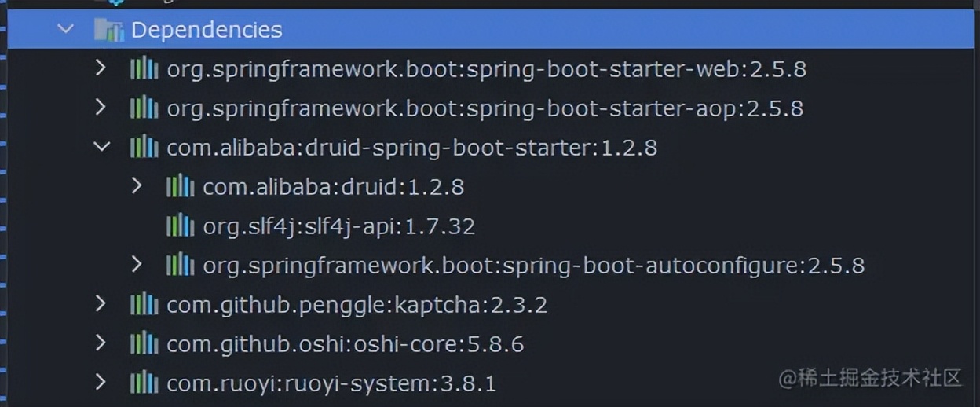Expand the kaptcha dependency node
The height and width of the screenshot is (407, 980).
(x=101, y=304)
